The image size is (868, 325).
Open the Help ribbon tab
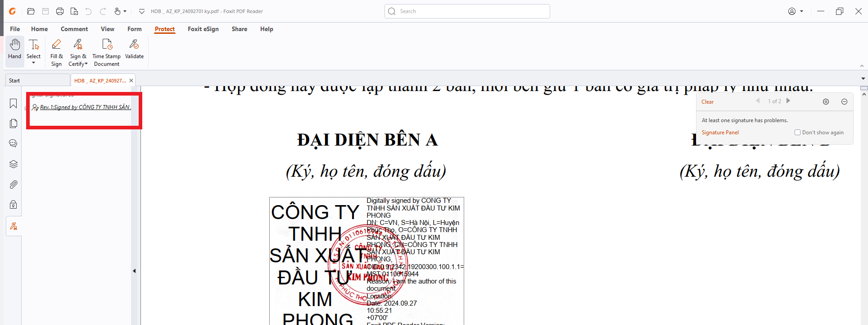(x=267, y=29)
